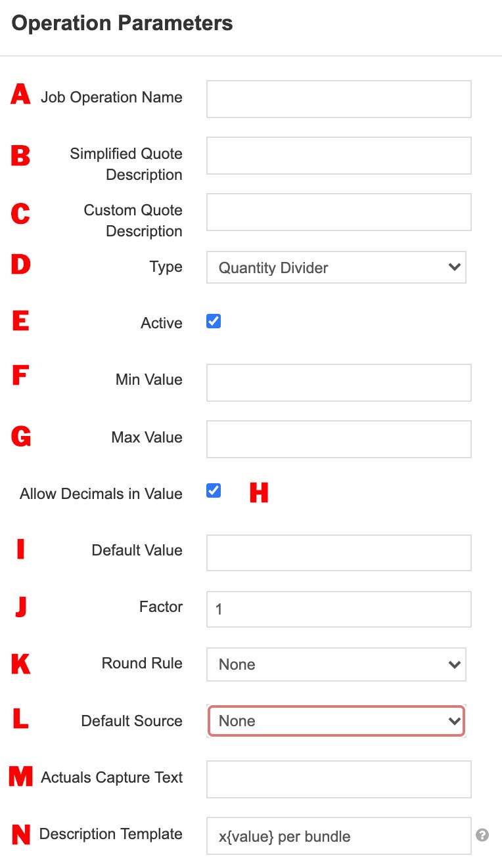Click the Allow Decimals in Value label
502x868 pixels.
101,494
